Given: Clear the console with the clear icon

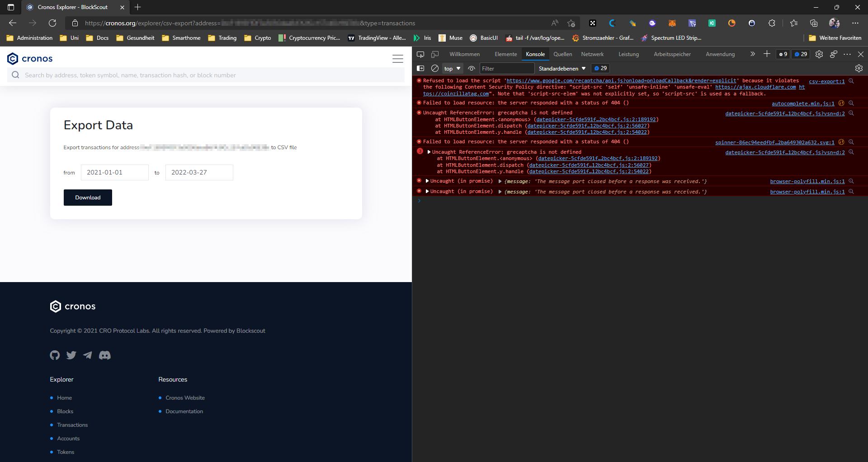Looking at the screenshot, I should pyautogui.click(x=435, y=68).
